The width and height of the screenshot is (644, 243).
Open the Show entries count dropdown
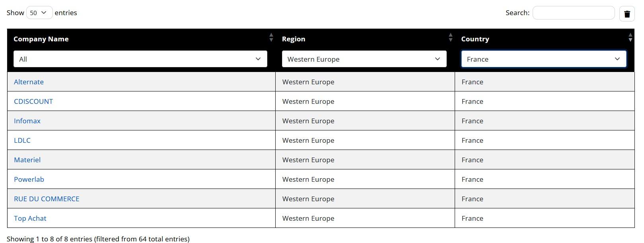pyautogui.click(x=39, y=13)
